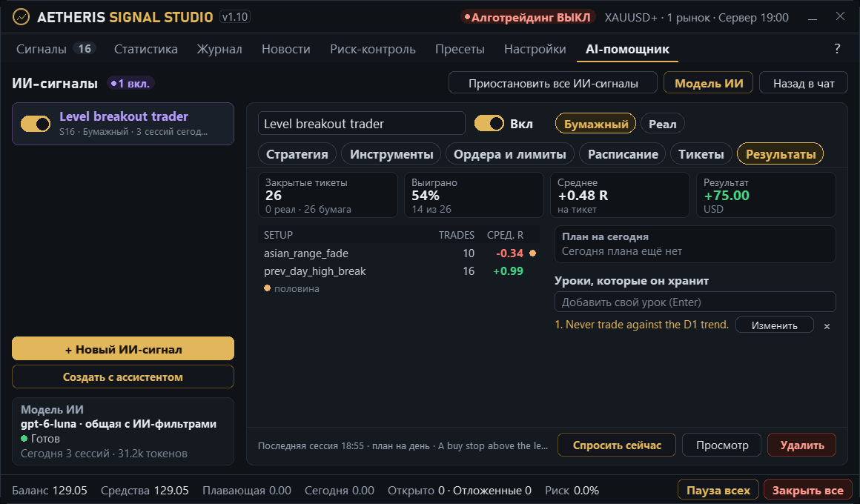Remove lesson with the x icon
The width and height of the screenshot is (860, 504).
[827, 326]
